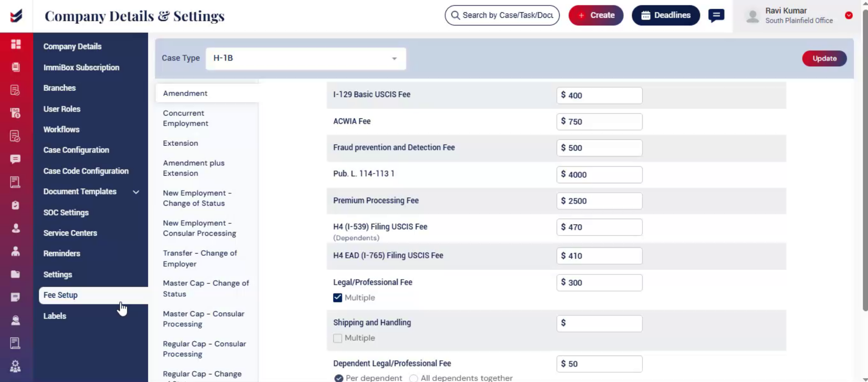Edit the Legal/Professional Fee amount
This screenshot has width=868, height=382.
(599, 282)
